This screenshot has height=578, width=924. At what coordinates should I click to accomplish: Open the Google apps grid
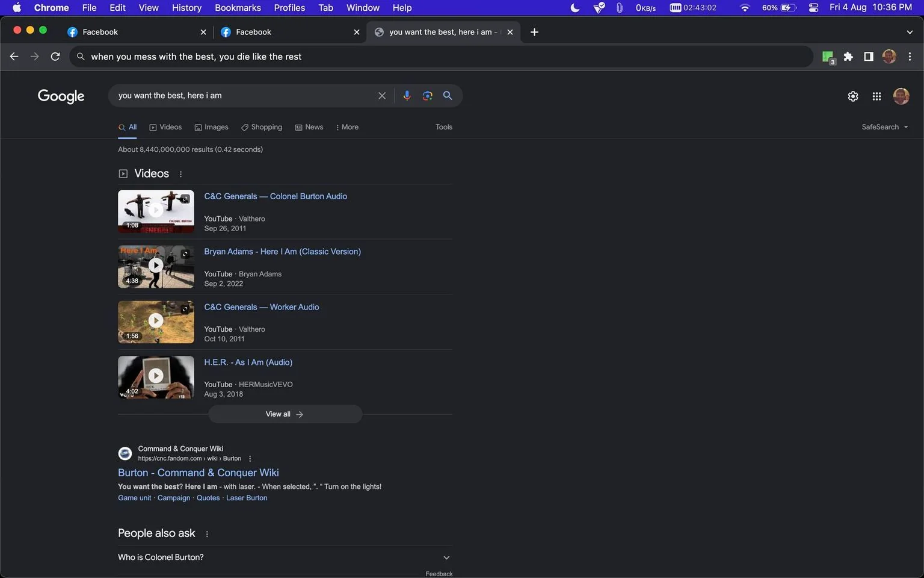click(x=876, y=96)
